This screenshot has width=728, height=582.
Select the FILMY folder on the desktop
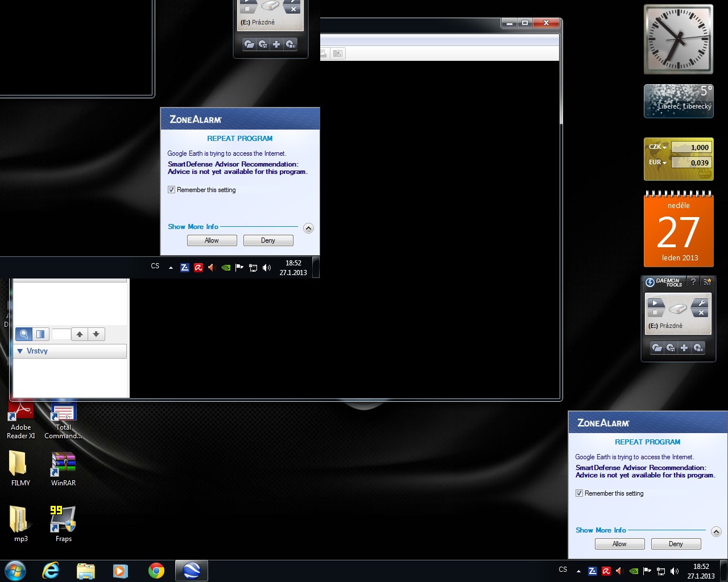tap(20, 469)
